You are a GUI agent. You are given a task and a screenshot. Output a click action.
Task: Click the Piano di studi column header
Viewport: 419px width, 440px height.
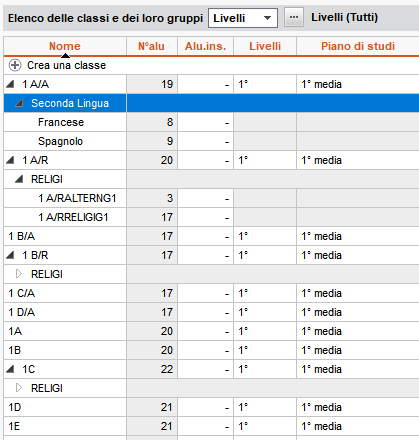pyautogui.click(x=358, y=46)
